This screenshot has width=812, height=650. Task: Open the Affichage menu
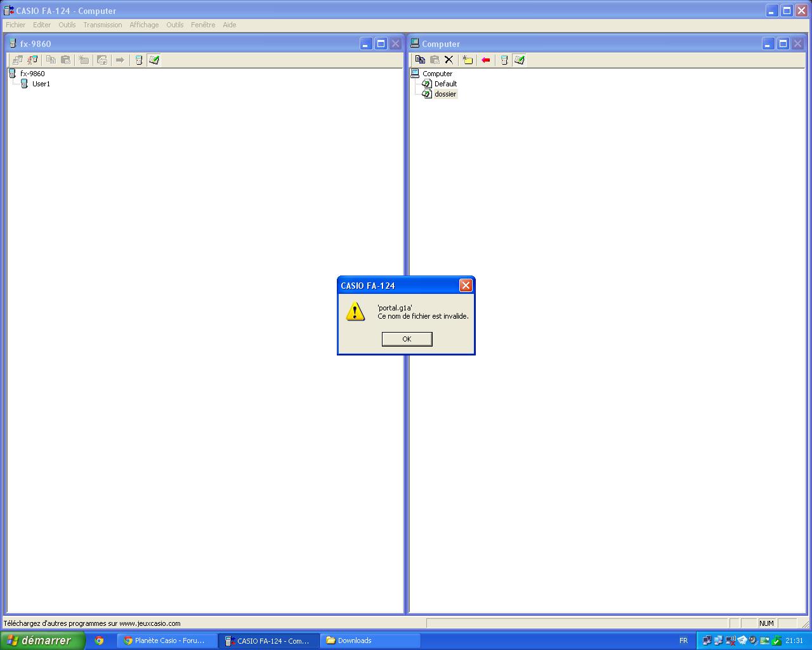coord(144,25)
